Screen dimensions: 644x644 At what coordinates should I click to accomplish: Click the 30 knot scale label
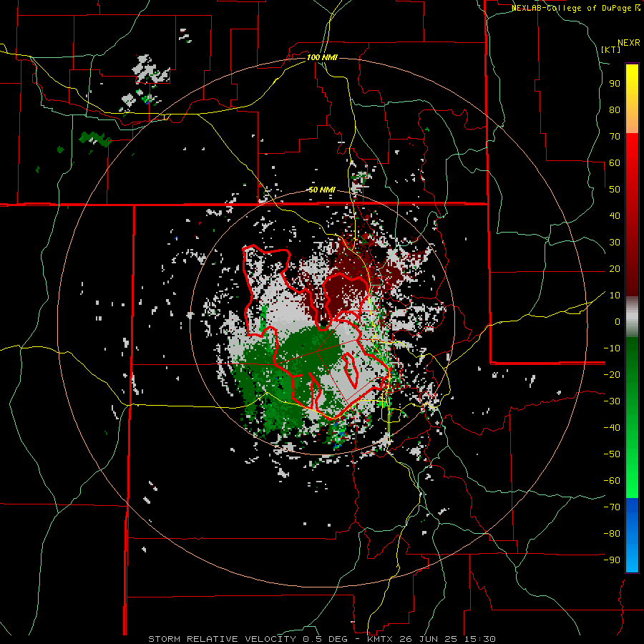(x=615, y=243)
